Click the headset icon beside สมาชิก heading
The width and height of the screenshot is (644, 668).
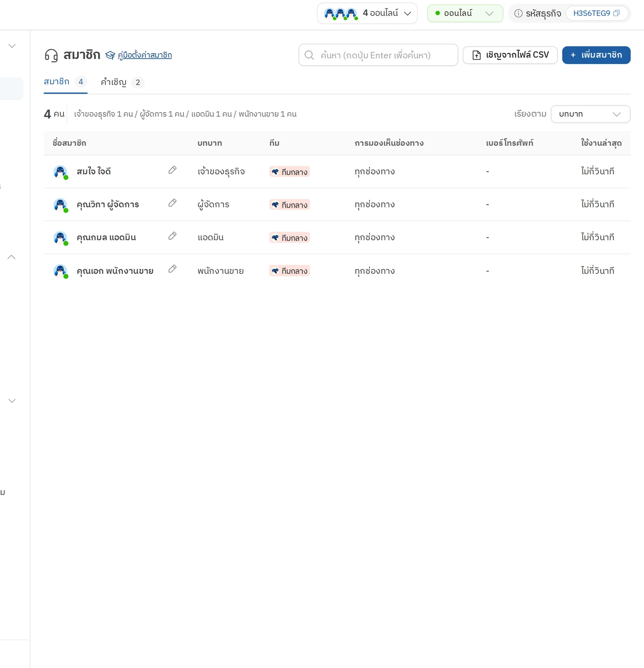(x=51, y=55)
